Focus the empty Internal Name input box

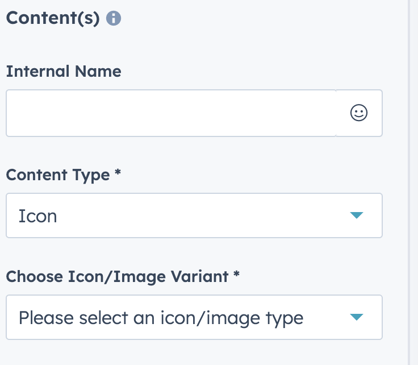click(171, 113)
